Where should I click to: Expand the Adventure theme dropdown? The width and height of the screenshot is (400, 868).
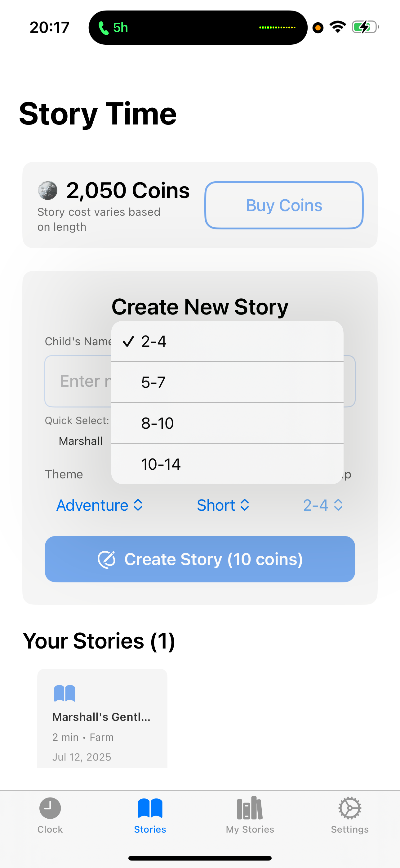(x=100, y=505)
